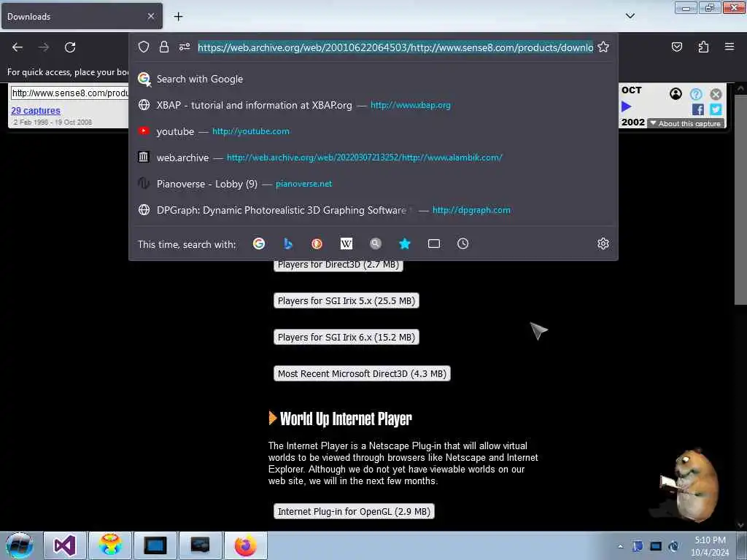
Task: Share capture on Twitter icon
Action: 716,109
